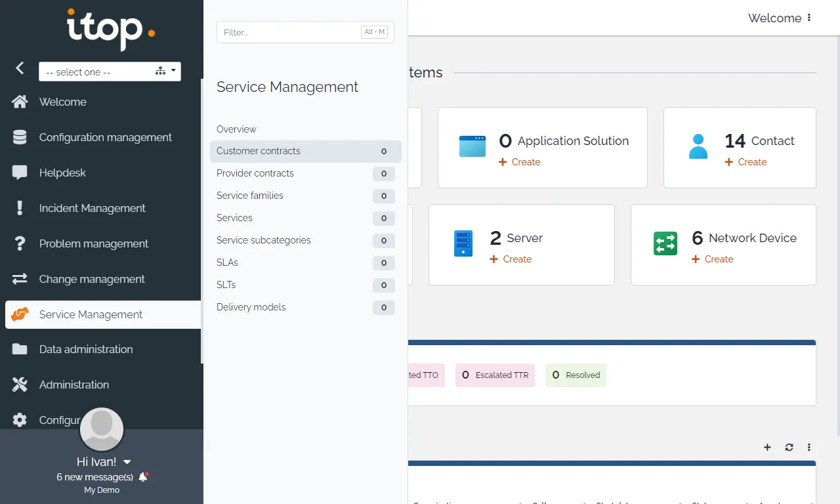Open the organization select dropdown
840x504 pixels.
click(x=110, y=72)
